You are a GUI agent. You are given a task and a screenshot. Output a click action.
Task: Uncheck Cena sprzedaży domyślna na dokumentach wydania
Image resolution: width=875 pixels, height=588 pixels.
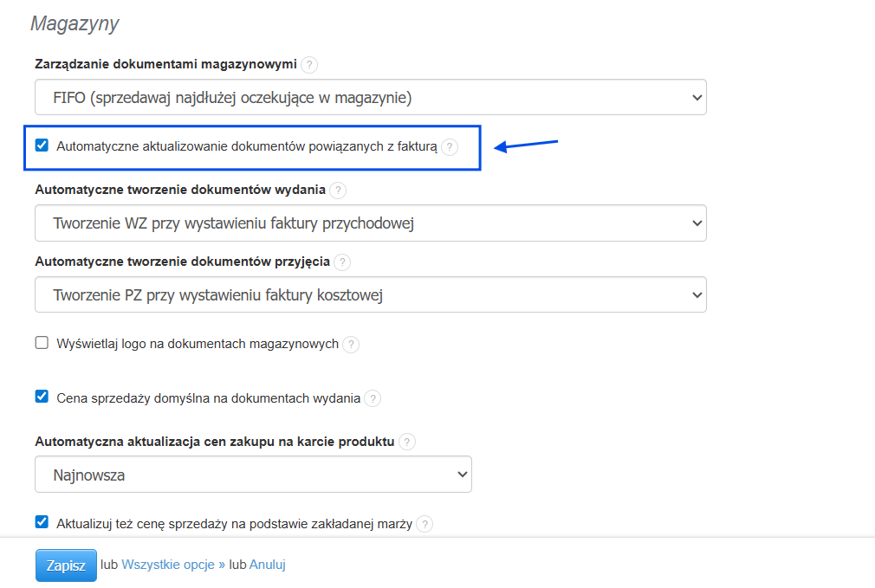pos(41,397)
